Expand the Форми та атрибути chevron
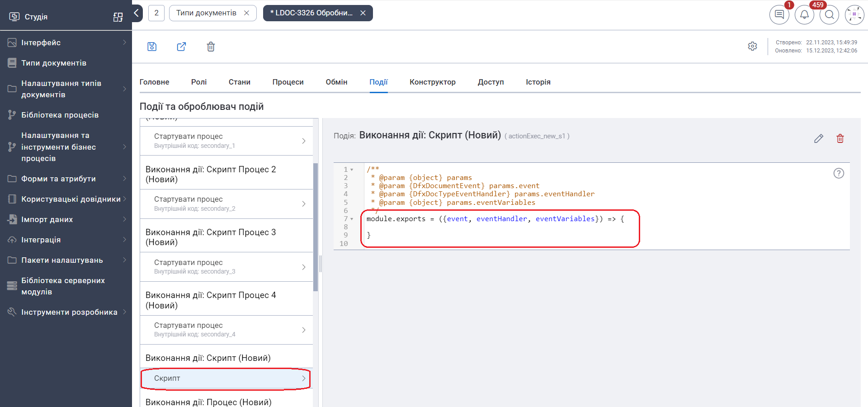The image size is (868, 407). click(124, 179)
